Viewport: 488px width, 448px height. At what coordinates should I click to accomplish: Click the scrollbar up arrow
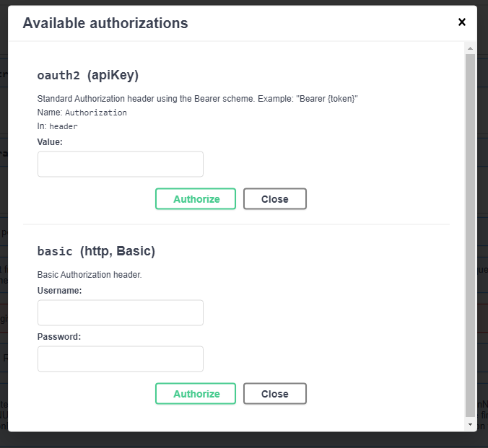[470, 49]
